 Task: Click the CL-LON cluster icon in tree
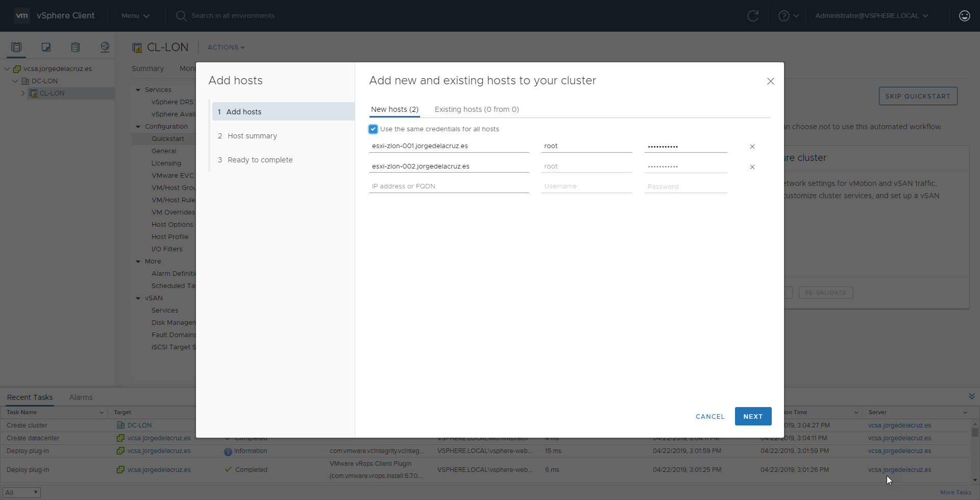[34, 93]
